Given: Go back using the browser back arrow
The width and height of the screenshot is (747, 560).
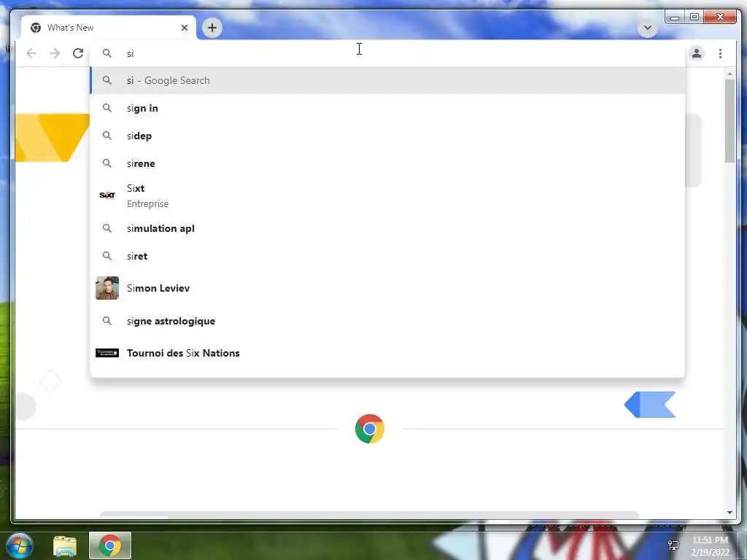Looking at the screenshot, I should tap(31, 53).
